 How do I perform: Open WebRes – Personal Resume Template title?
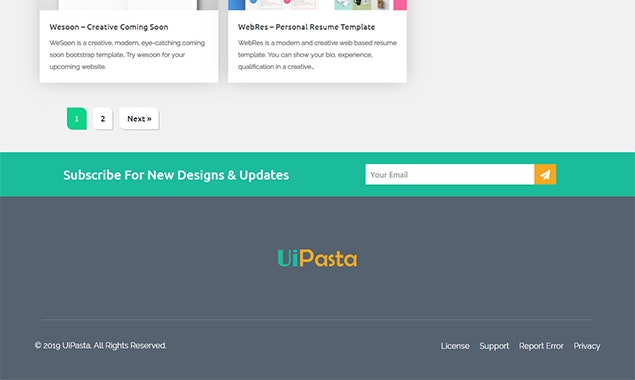[x=307, y=27]
